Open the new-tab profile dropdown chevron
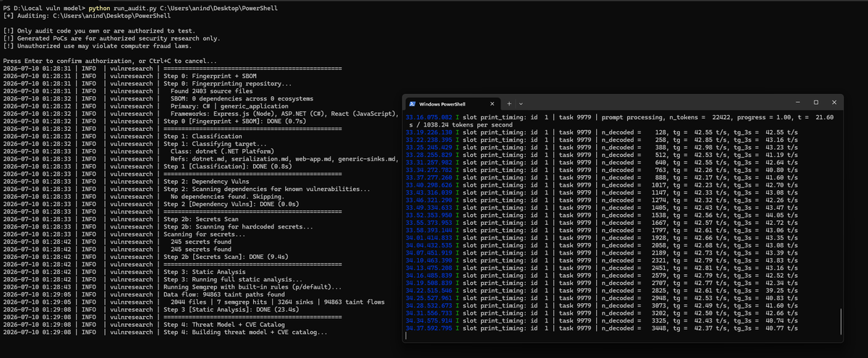This screenshot has height=358, width=868. tap(521, 103)
